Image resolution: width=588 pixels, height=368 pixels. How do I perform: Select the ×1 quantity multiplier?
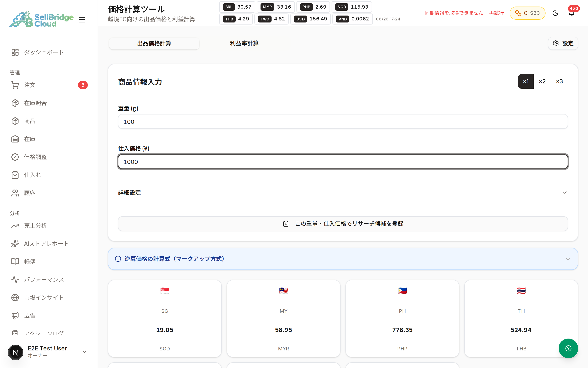[526, 81]
